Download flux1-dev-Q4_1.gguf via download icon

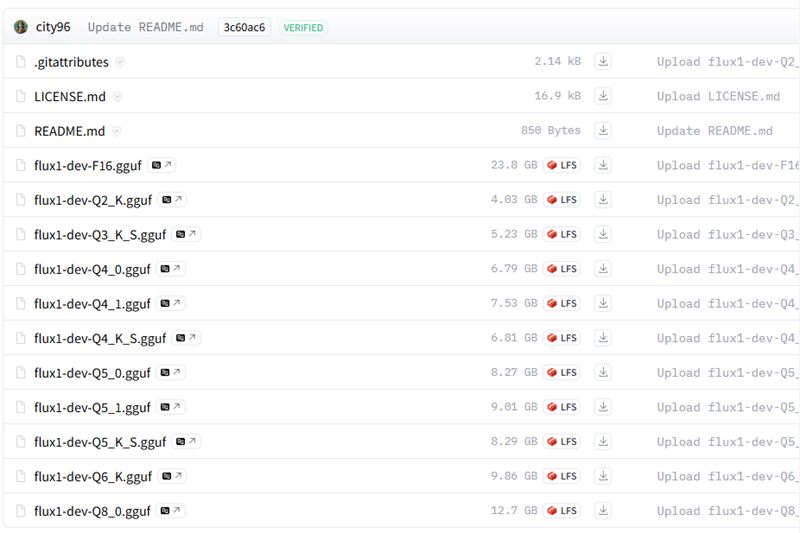pos(603,303)
